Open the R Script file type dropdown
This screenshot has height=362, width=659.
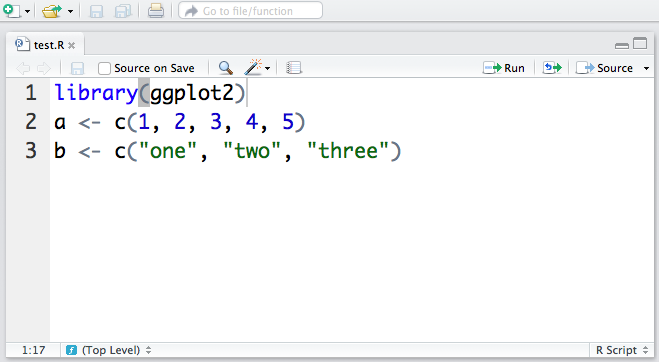(x=622, y=350)
